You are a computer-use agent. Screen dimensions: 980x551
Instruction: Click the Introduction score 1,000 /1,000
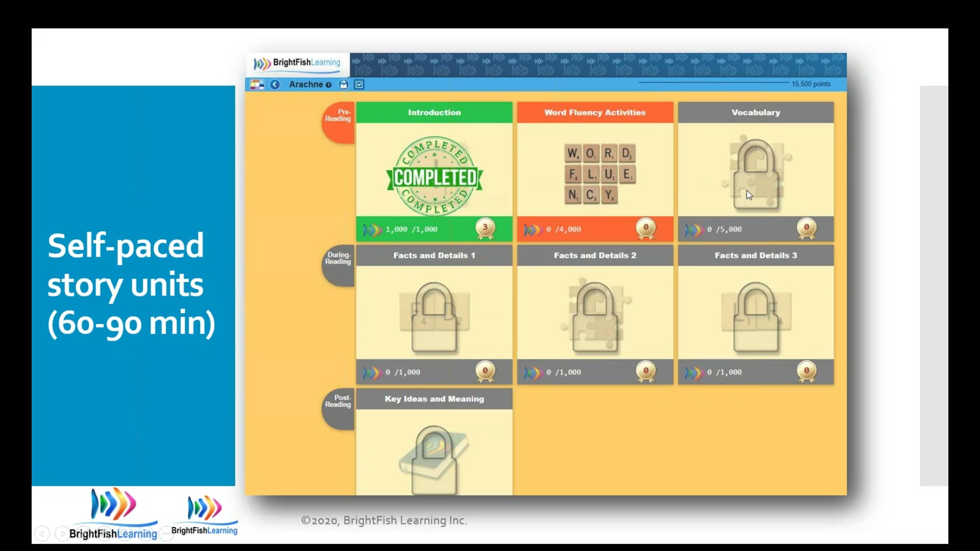tap(411, 230)
